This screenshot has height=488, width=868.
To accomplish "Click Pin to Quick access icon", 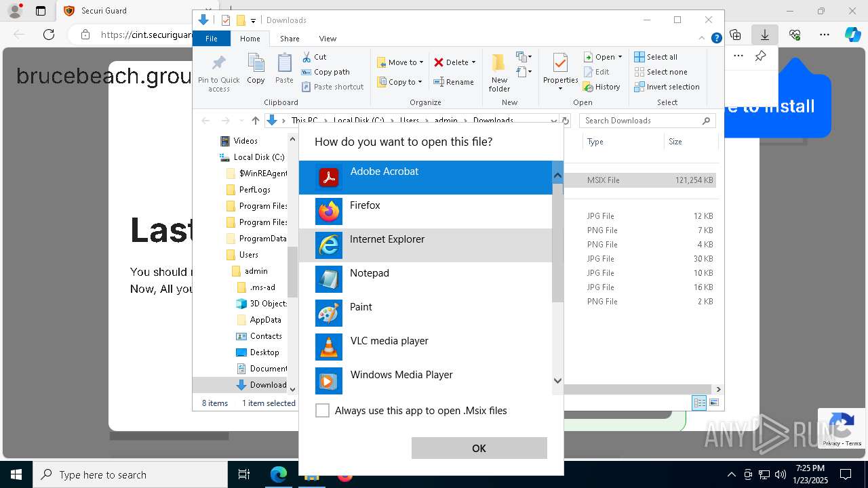I will tap(218, 73).
